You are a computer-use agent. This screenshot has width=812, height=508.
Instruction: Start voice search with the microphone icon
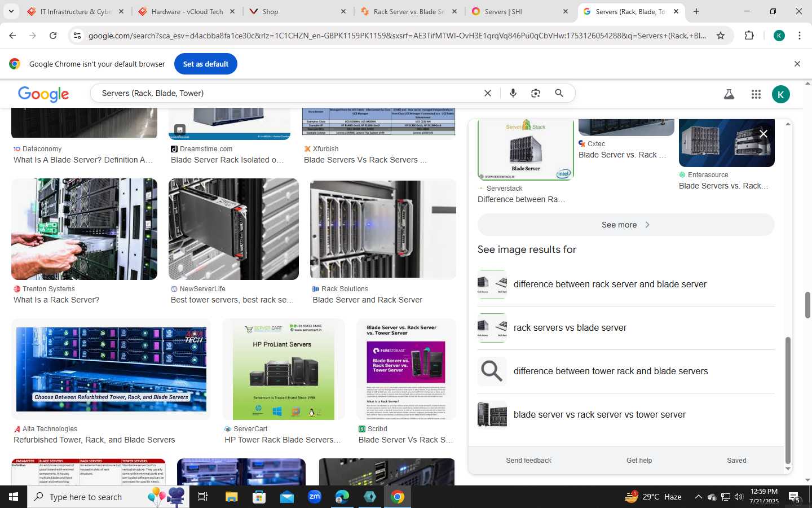click(x=513, y=93)
